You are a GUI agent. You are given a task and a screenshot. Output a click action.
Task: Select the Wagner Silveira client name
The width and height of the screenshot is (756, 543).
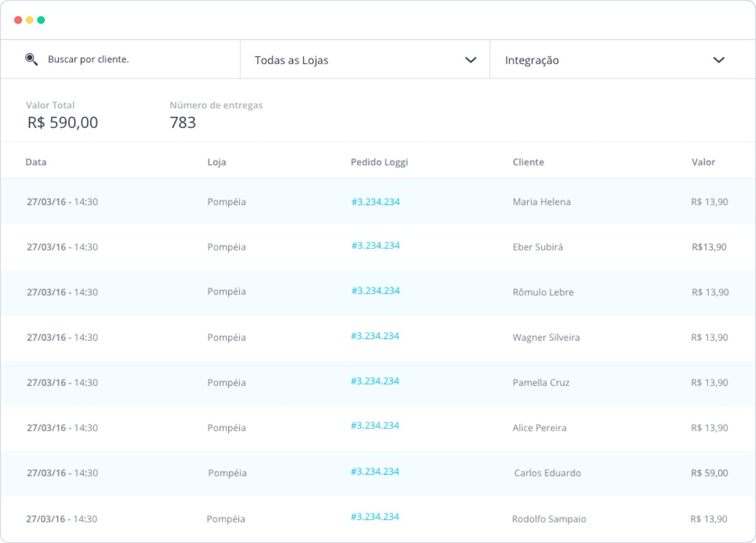tap(546, 337)
